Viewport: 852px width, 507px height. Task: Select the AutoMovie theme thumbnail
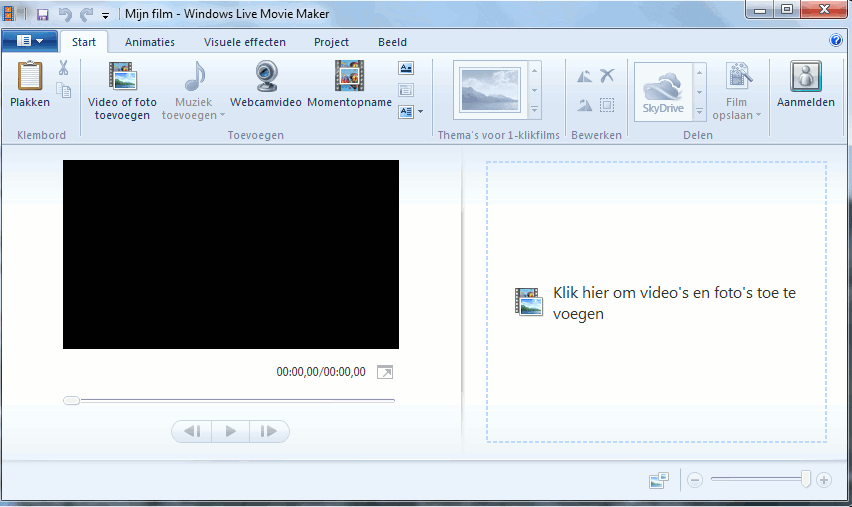[490, 90]
